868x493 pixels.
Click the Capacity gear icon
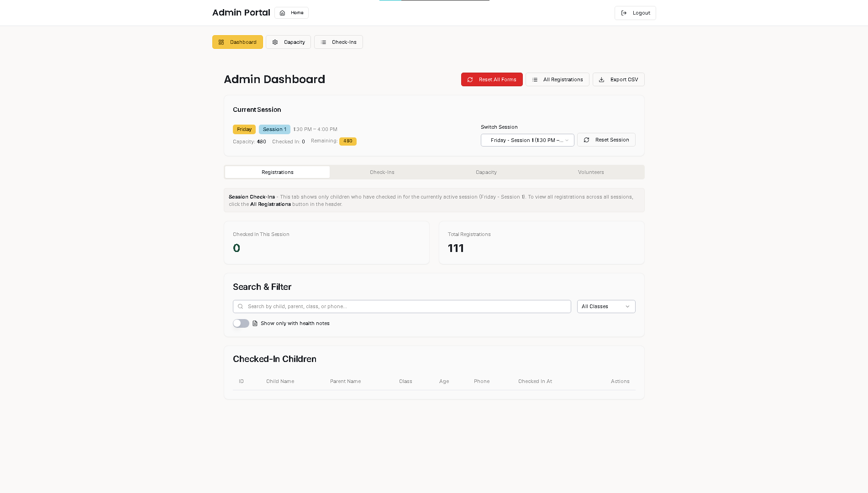coord(275,42)
